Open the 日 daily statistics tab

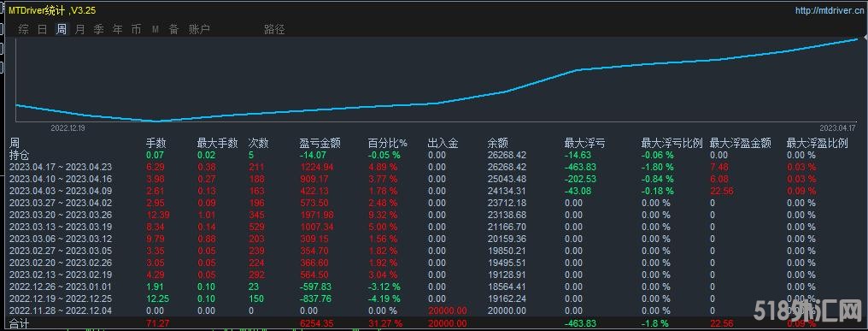(x=43, y=29)
